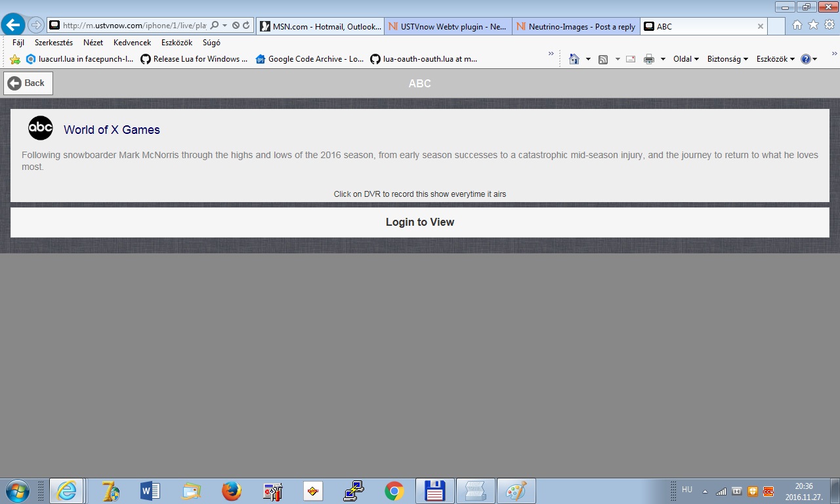The height and width of the screenshot is (504, 840).
Task: Click the printer icon in the command bar
Action: (x=649, y=59)
